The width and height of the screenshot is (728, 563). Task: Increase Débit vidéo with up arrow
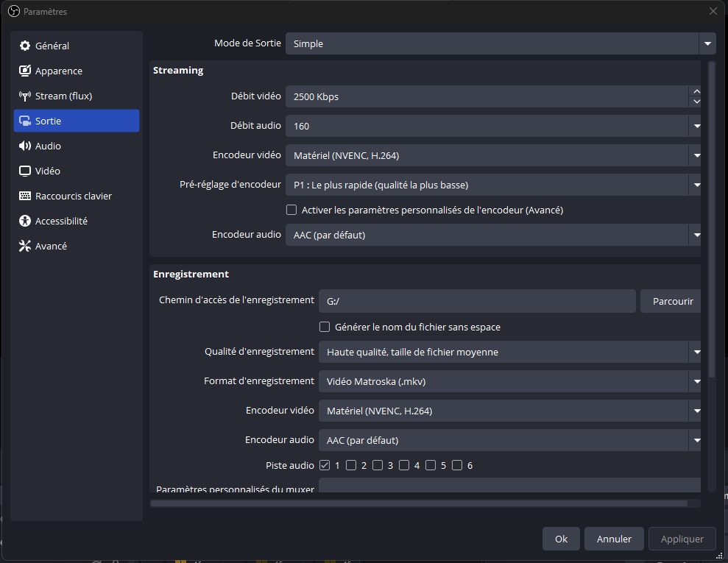coord(696,91)
